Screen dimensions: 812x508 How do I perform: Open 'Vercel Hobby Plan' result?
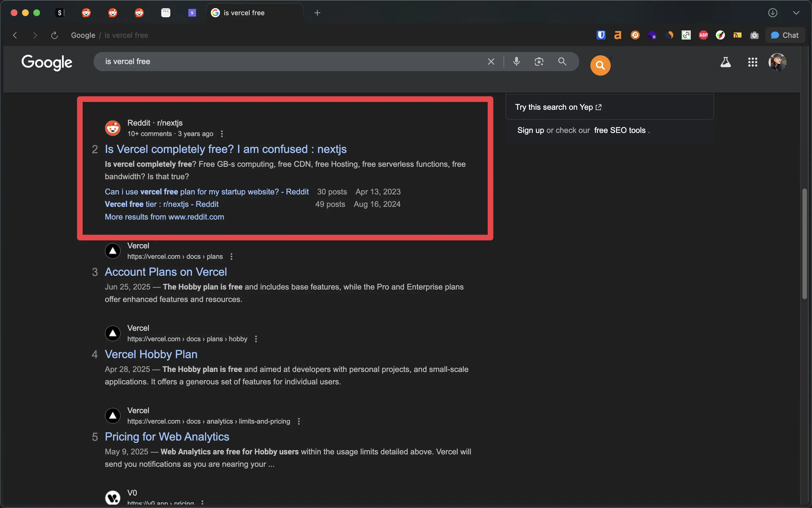tap(151, 354)
